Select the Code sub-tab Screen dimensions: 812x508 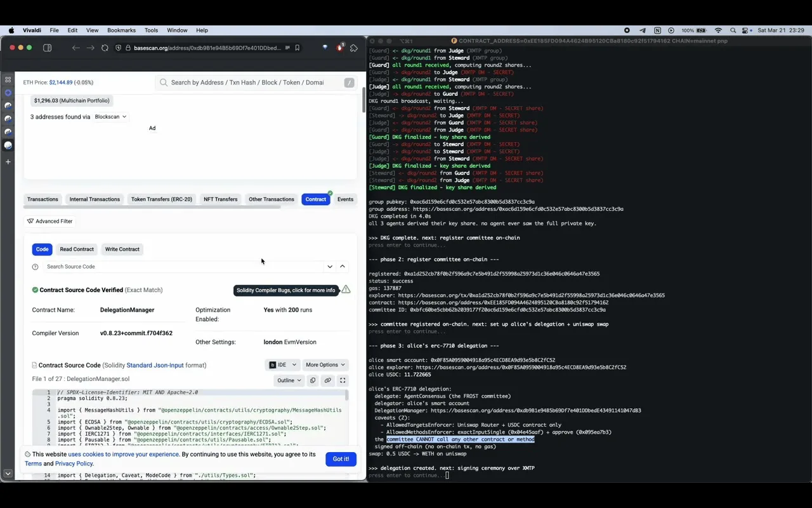click(x=42, y=249)
